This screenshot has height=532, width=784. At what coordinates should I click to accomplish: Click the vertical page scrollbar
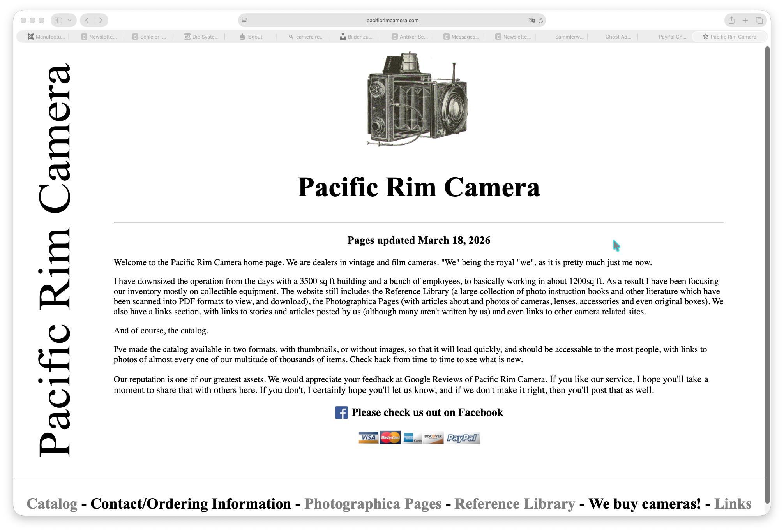pyautogui.click(x=767, y=273)
